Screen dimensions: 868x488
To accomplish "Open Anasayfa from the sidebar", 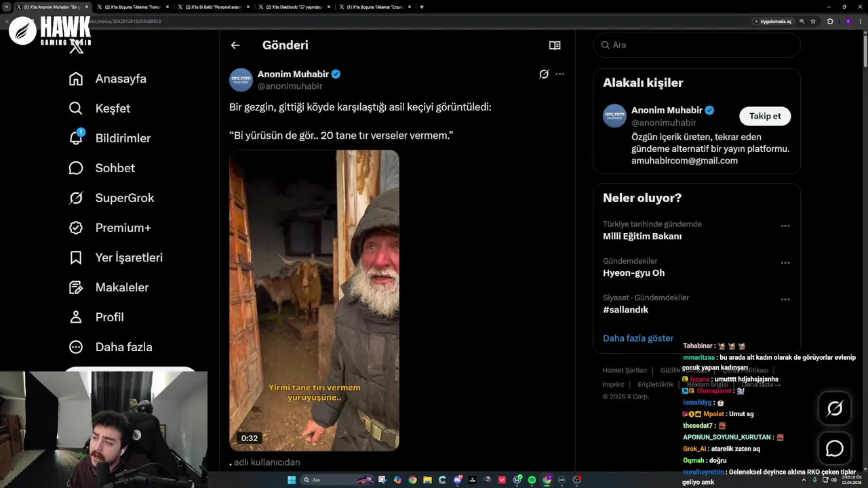I will (x=108, y=79).
